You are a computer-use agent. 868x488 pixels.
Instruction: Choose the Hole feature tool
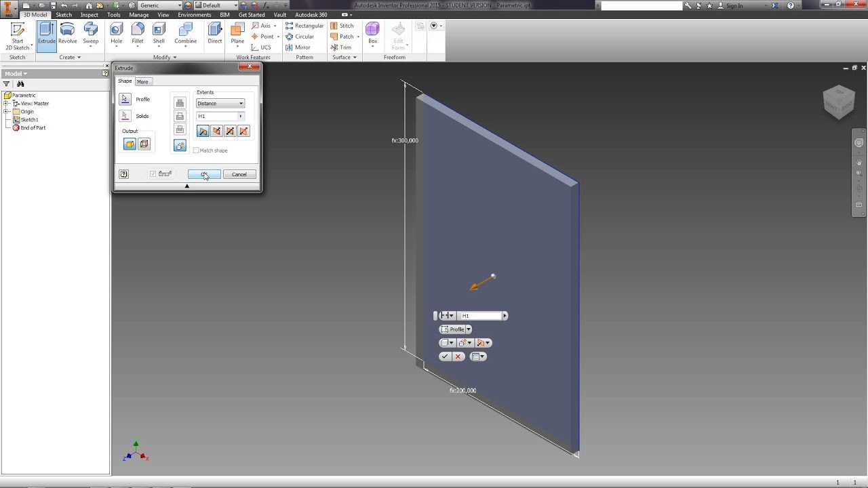[117, 34]
